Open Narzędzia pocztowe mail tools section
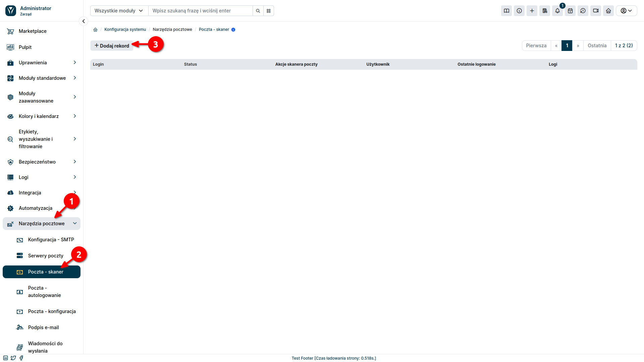Image resolution: width=644 pixels, height=362 pixels. (x=42, y=223)
